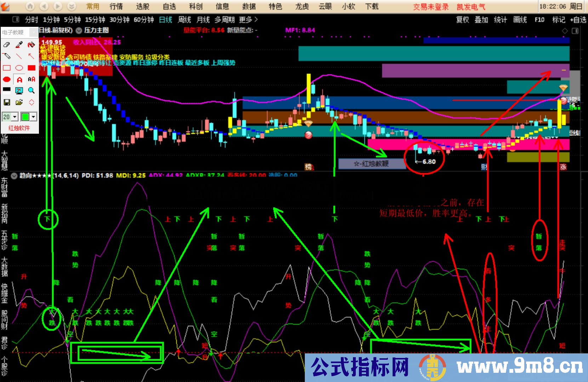This screenshot has height=382, width=588.
Task: Select the rectangle drawing tool
Action: (6, 67)
